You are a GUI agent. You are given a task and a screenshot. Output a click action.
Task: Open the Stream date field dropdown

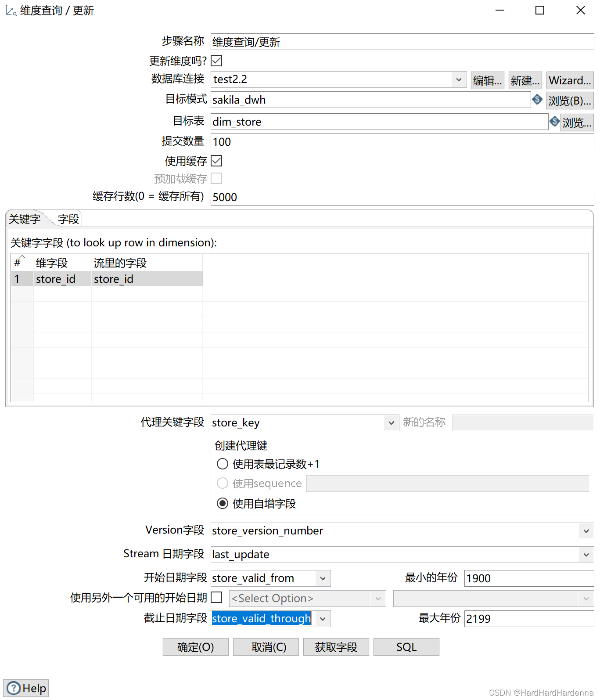[586, 555]
